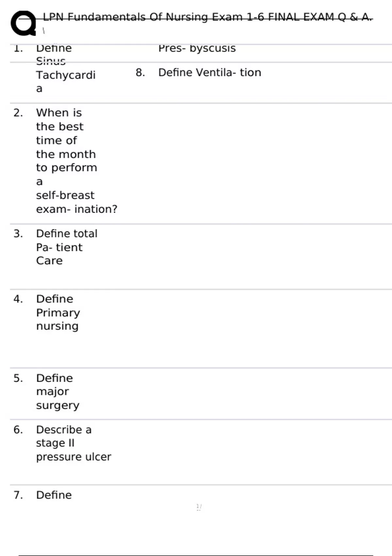Click the word Tachycardi in first row
The image size is (392, 556).
click(x=66, y=75)
